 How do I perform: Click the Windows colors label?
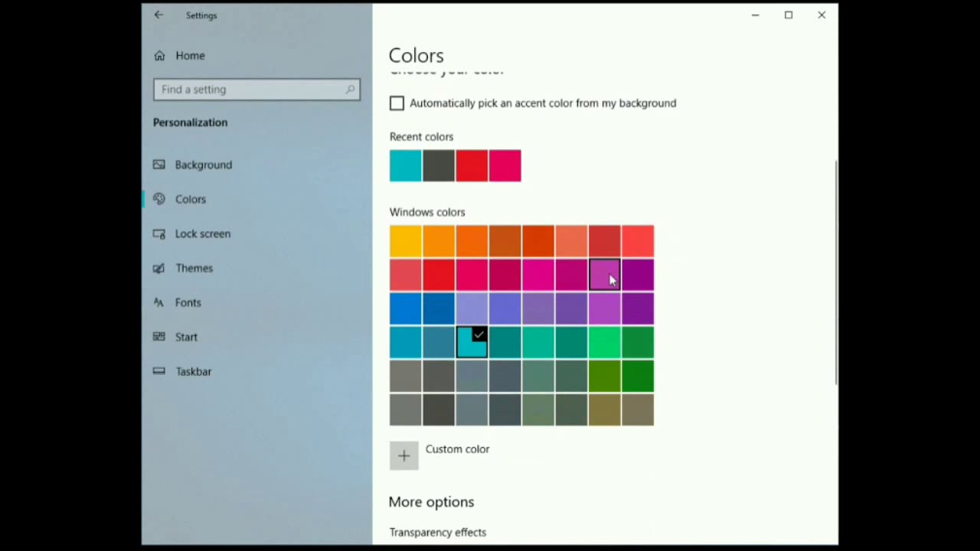tap(427, 212)
